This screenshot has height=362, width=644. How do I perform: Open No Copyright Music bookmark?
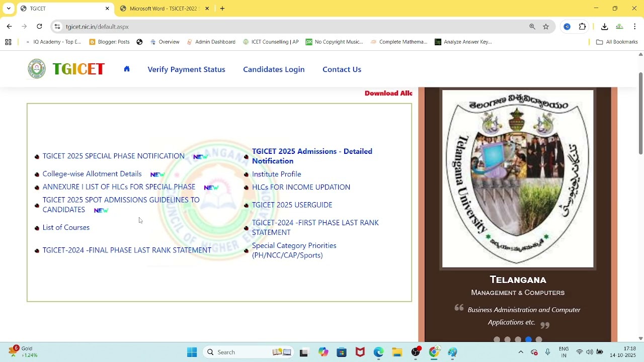(x=335, y=42)
